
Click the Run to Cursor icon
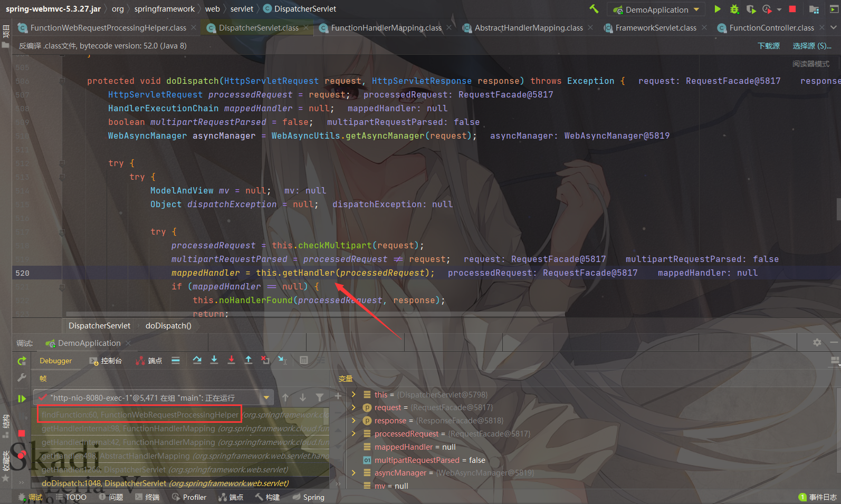282,360
